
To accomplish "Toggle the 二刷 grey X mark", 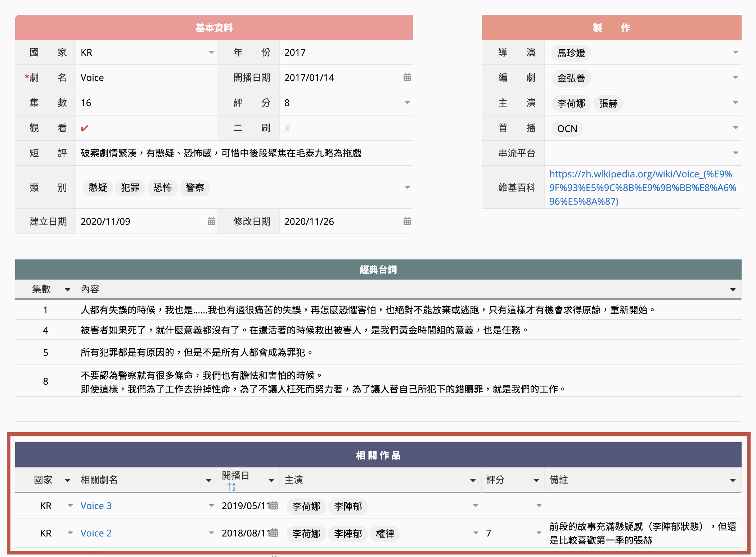I will pos(287,128).
